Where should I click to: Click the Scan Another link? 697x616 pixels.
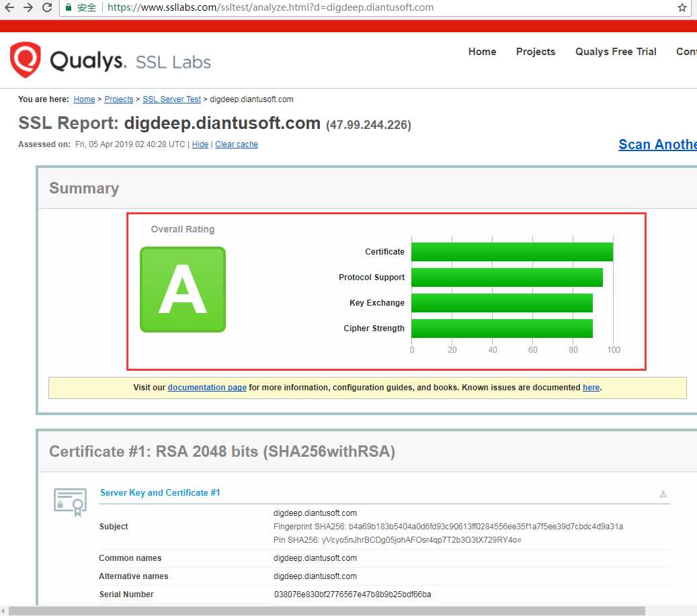point(657,144)
